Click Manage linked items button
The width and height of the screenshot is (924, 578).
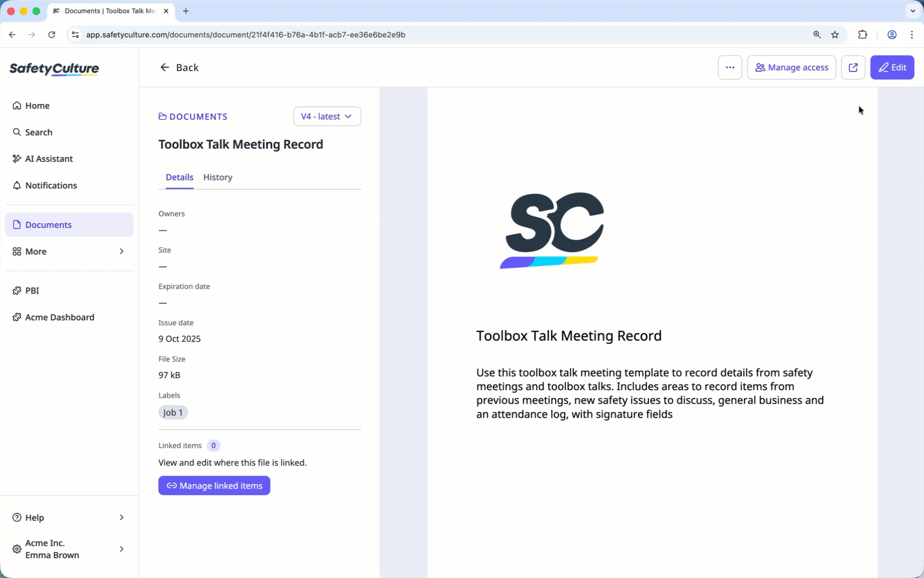pyautogui.click(x=214, y=486)
